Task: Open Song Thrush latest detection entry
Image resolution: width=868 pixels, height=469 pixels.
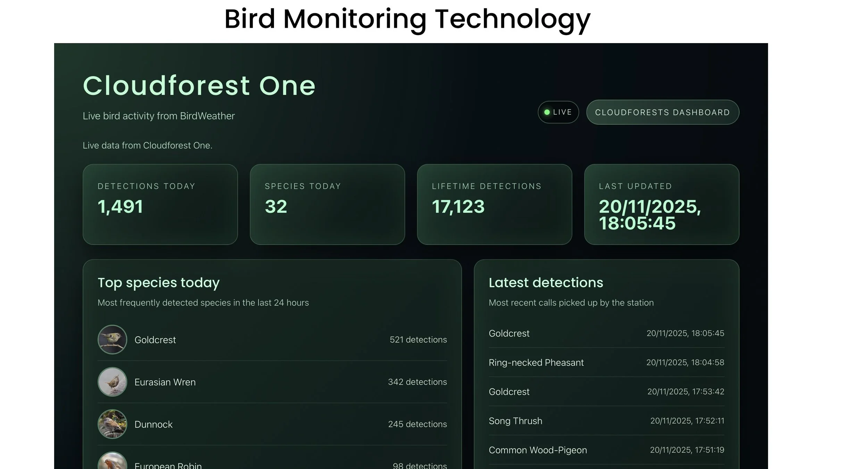Action: pos(515,421)
